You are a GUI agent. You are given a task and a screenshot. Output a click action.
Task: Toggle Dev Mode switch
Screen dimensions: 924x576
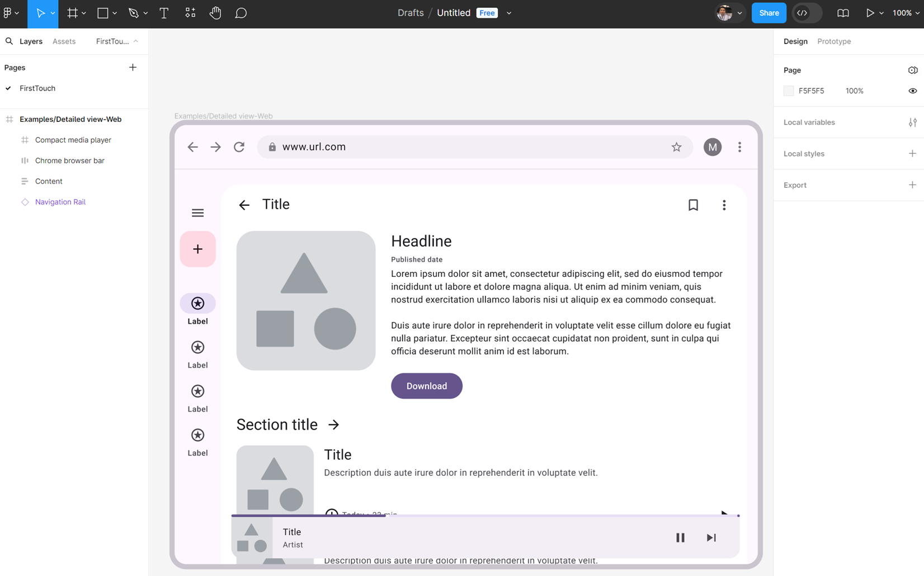807,13
